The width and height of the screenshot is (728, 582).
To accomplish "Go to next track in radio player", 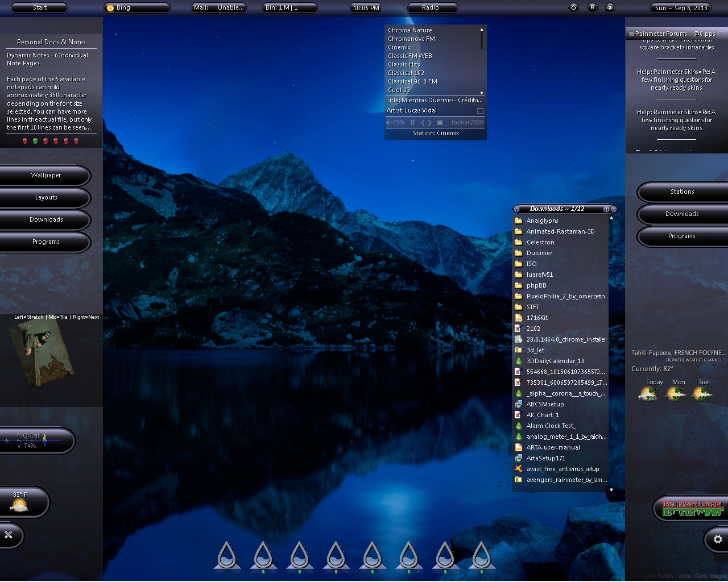I will tap(429, 122).
